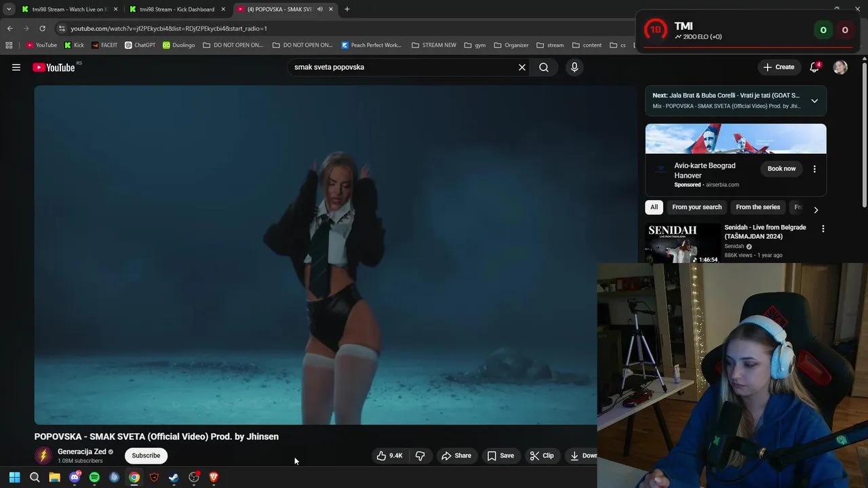868x488 pixels.
Task: Subscribe to Generacija Zed
Action: click(146, 455)
